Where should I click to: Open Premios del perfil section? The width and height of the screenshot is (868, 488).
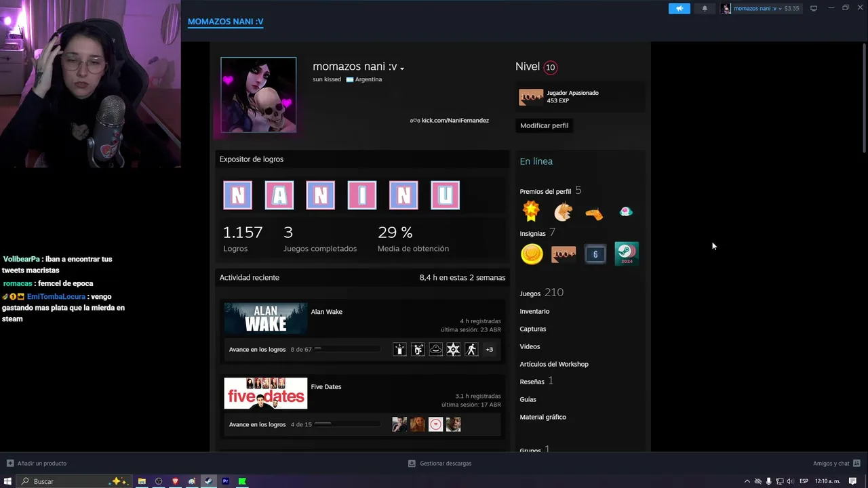pyautogui.click(x=551, y=190)
